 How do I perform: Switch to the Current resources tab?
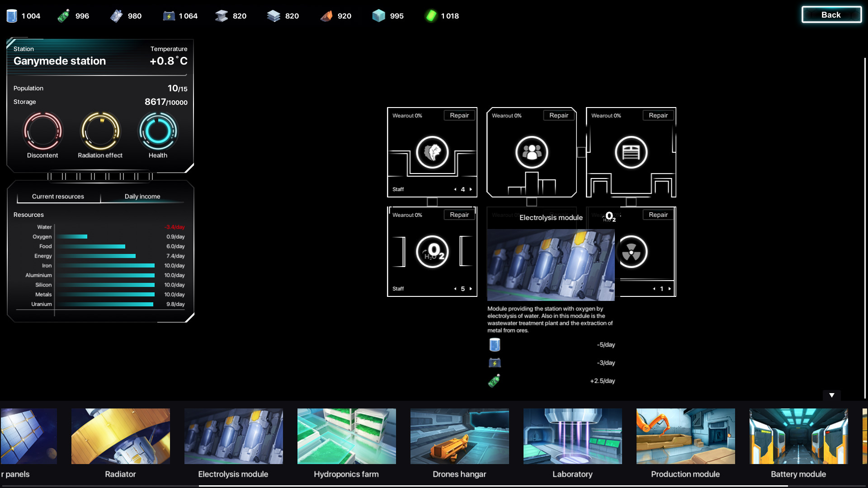[x=57, y=196]
